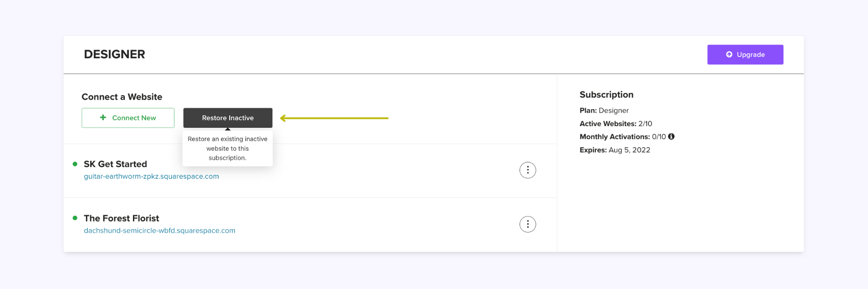This screenshot has height=289, width=868.
Task: Select The Forest Florist site title
Action: coord(121,218)
